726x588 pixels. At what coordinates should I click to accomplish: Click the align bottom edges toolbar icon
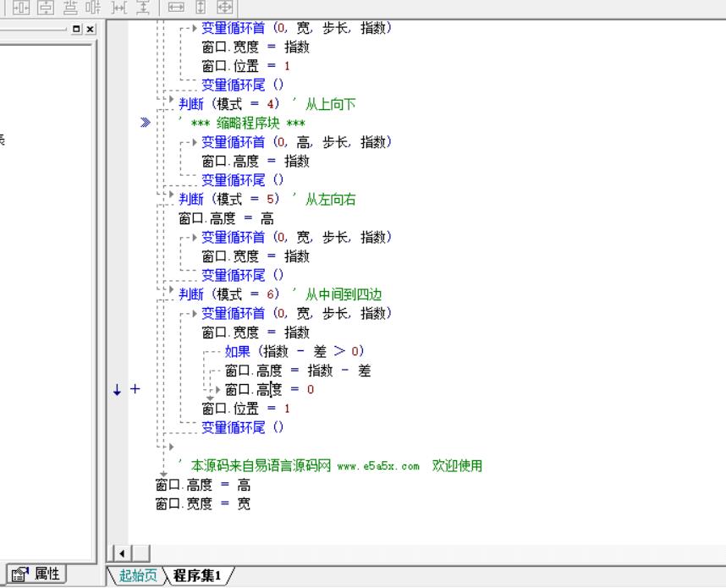[x=69, y=7]
